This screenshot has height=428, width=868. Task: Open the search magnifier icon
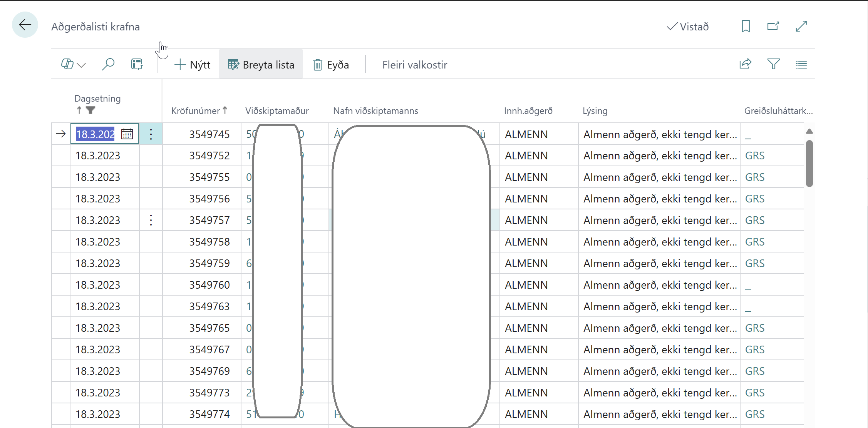(x=108, y=64)
